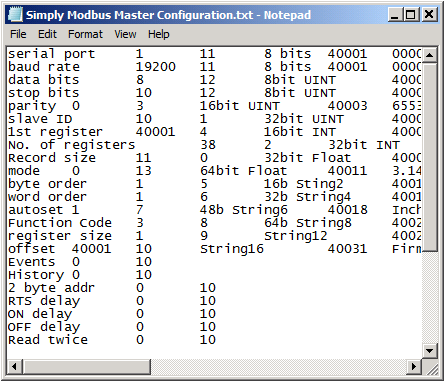The image size is (447, 383).
Task: Click the value '19200'
Action: click(156, 67)
